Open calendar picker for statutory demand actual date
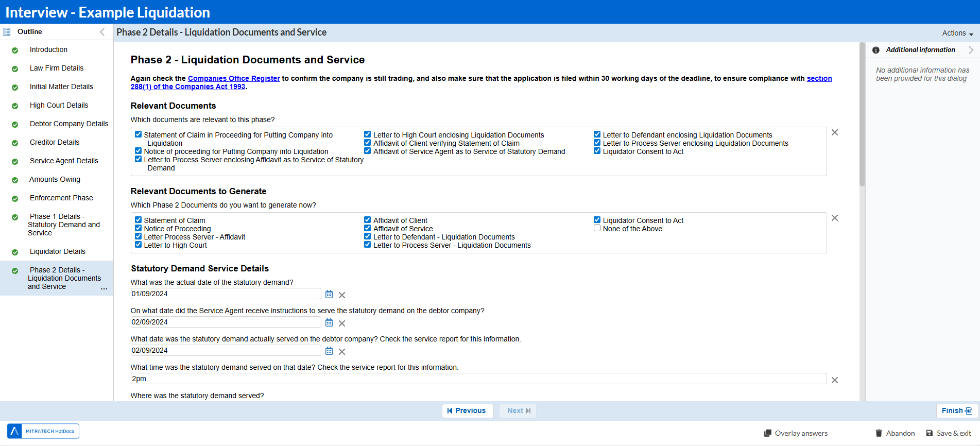980x446 pixels. 329,294
